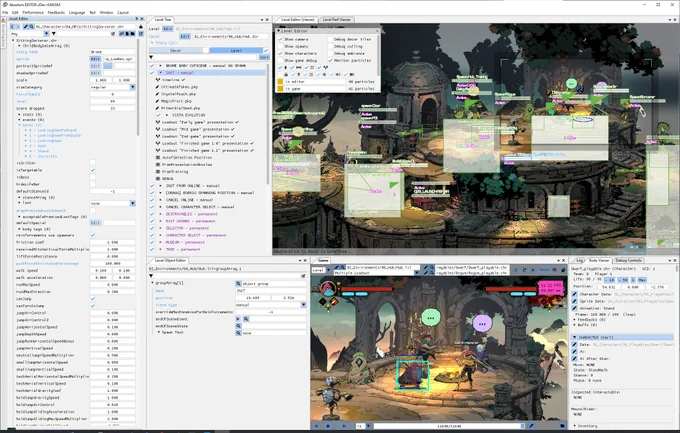The width and height of the screenshot is (680, 433).
Task: Click the pencil icon beside Sprite Data
Action: point(575,301)
